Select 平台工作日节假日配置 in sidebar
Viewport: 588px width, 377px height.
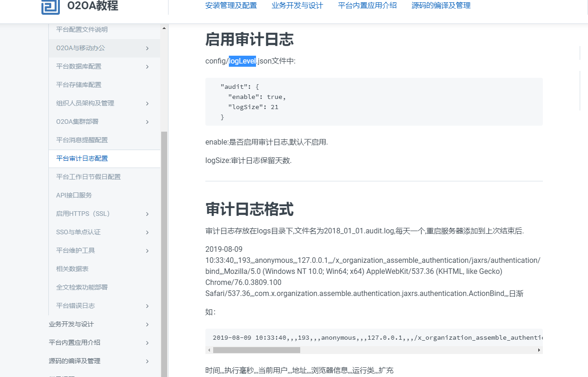tap(88, 177)
